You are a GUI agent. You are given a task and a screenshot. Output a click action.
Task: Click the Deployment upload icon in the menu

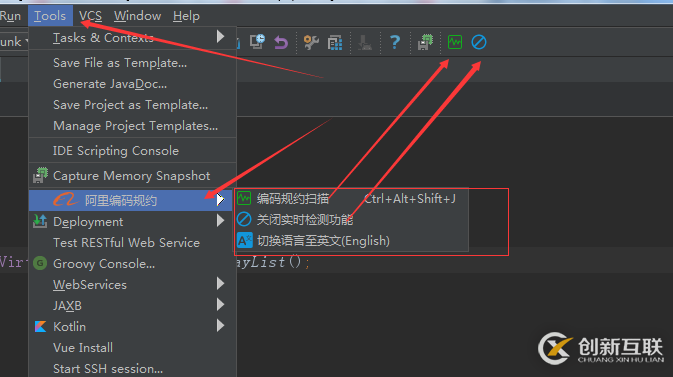click(x=40, y=221)
